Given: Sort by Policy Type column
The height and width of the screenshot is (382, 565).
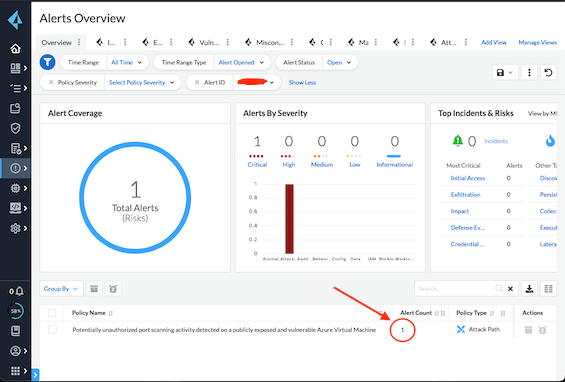Looking at the screenshot, I should click(492, 313).
